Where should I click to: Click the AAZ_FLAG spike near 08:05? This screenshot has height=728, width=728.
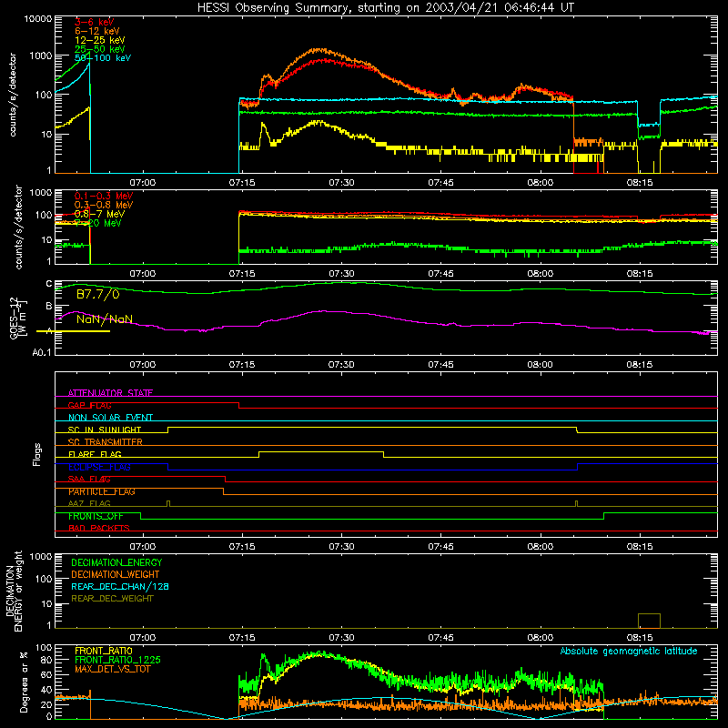(x=576, y=504)
